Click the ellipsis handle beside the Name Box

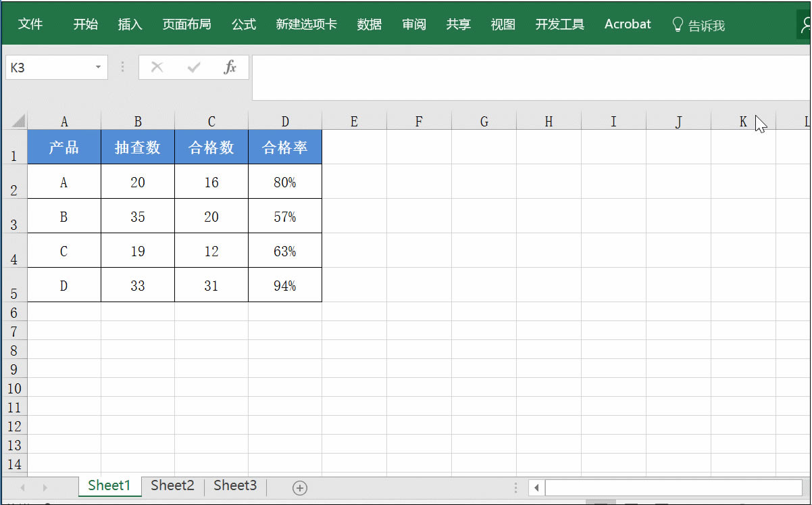tap(122, 67)
